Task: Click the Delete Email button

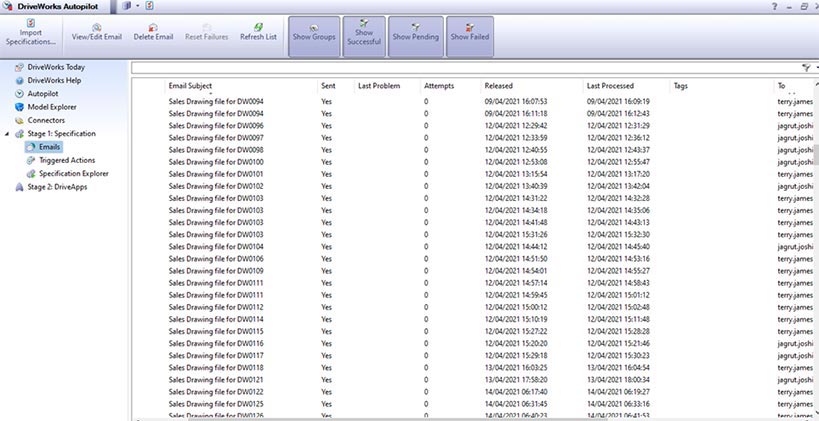Action: (x=153, y=32)
